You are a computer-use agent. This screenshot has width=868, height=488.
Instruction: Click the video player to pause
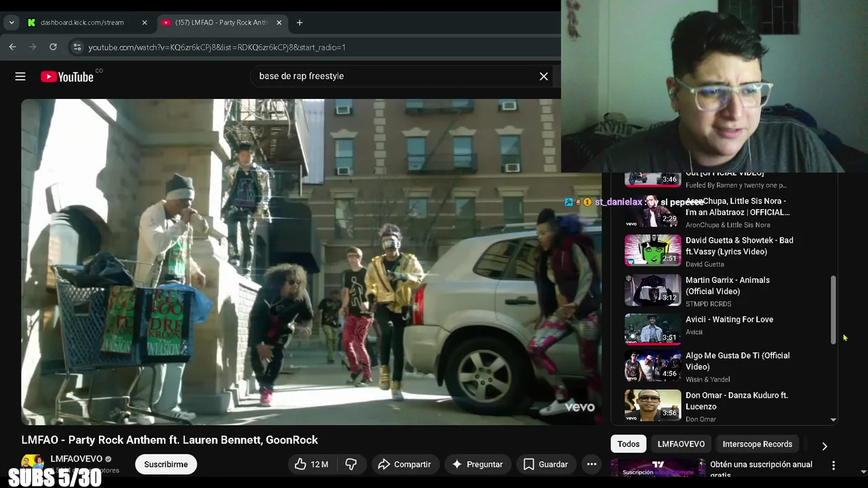(x=311, y=262)
